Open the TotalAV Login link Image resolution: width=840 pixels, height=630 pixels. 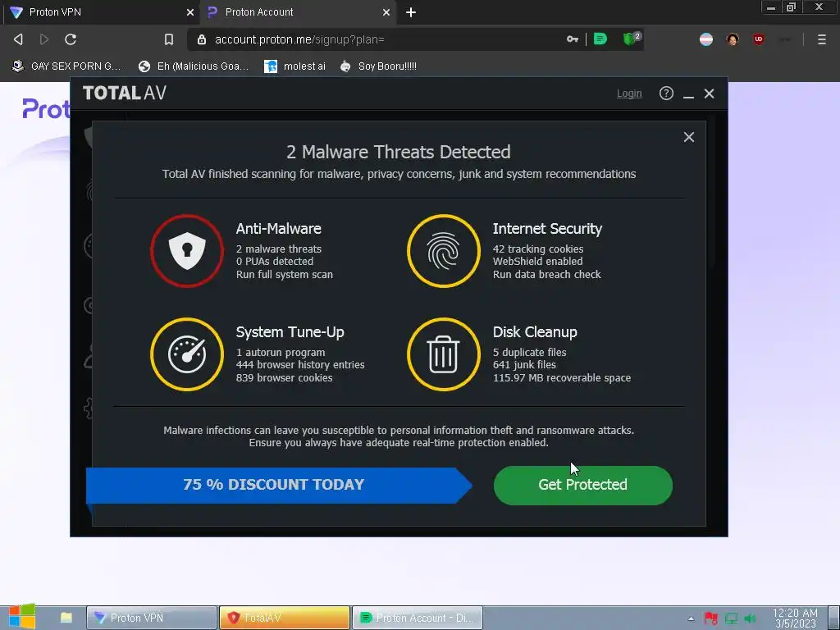(x=629, y=94)
